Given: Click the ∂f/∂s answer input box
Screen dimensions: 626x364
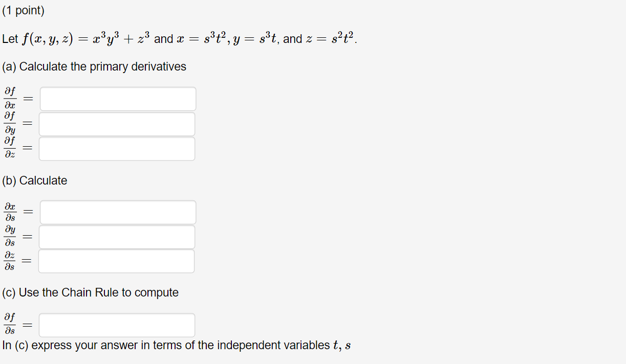Looking at the screenshot, I should coord(116,325).
